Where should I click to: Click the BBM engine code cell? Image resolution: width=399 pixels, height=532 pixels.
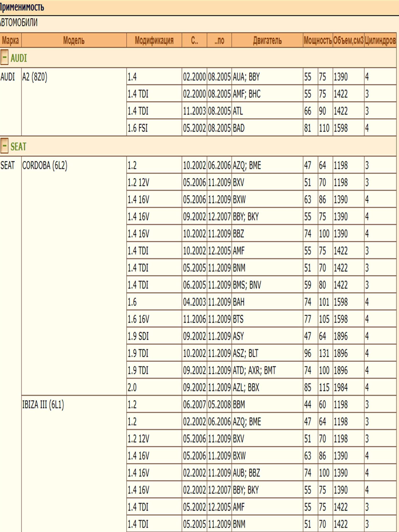(239, 405)
